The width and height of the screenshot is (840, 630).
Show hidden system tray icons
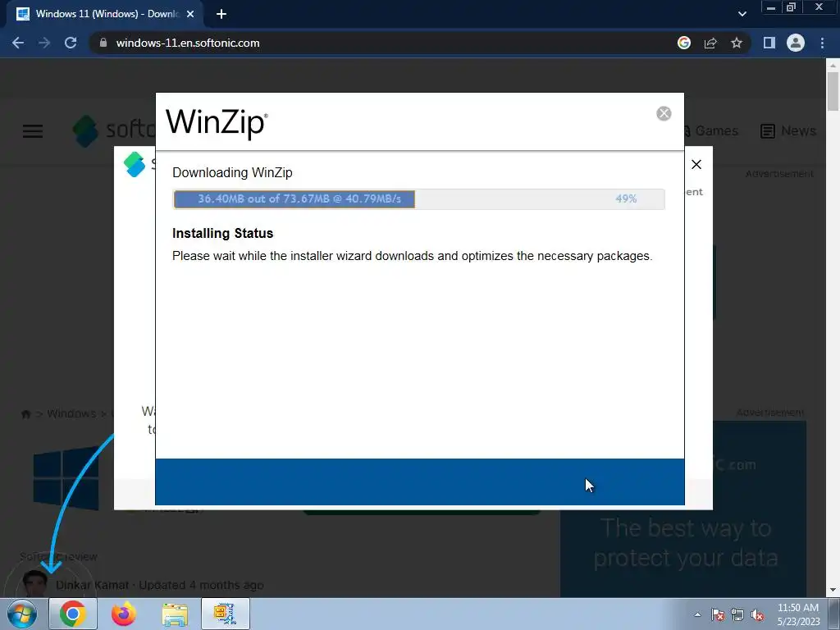click(697, 614)
